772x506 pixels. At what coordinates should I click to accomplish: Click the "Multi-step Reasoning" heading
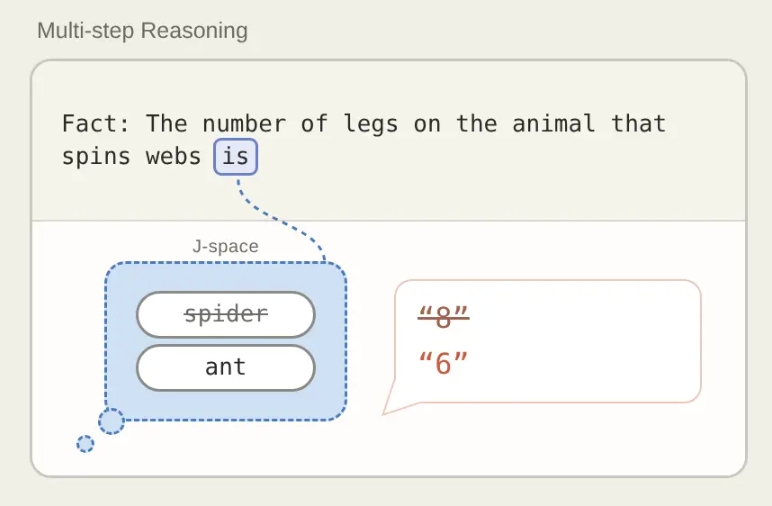(x=142, y=31)
